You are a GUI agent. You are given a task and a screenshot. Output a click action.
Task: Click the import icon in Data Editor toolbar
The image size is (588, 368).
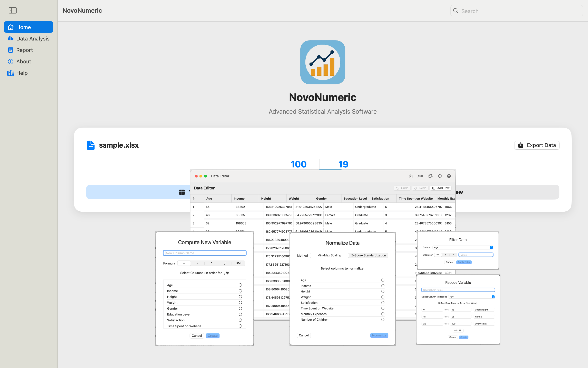tap(411, 176)
